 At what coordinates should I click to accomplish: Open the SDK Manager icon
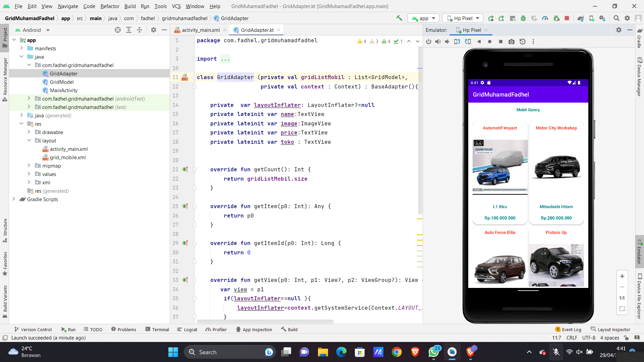(602, 18)
